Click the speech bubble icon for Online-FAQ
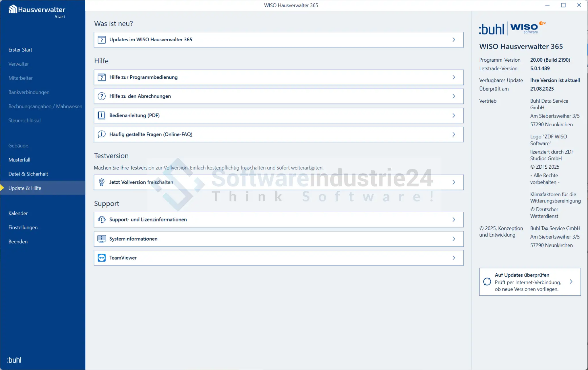588x370 pixels. click(102, 134)
